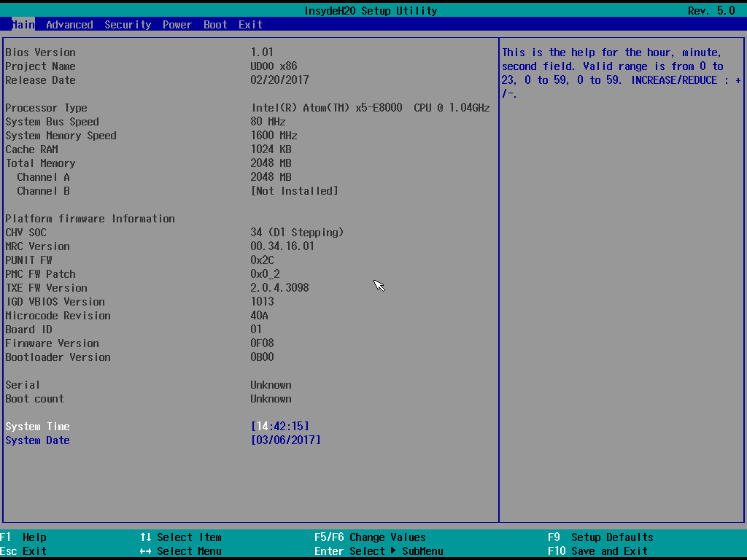This screenshot has height=560, width=747.
Task: Click the CHV SOC 34 (D1 Stepping) value
Action: point(298,233)
